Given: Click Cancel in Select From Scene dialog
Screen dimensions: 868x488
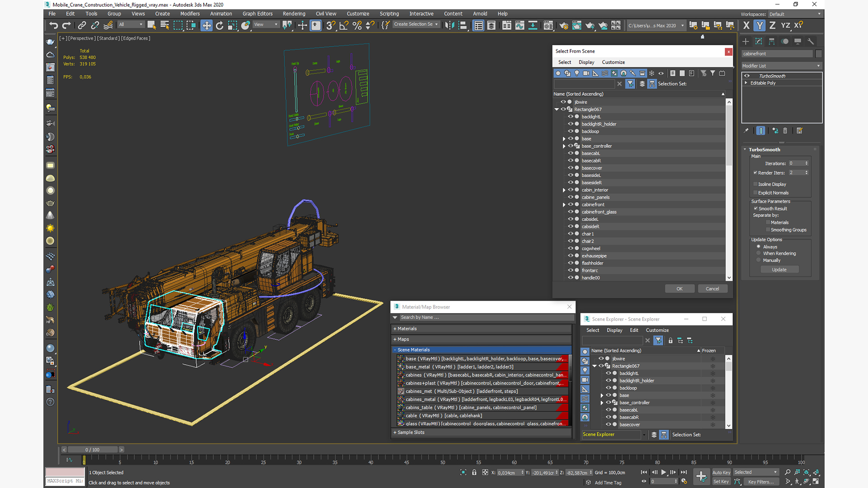Looking at the screenshot, I should [712, 289].
